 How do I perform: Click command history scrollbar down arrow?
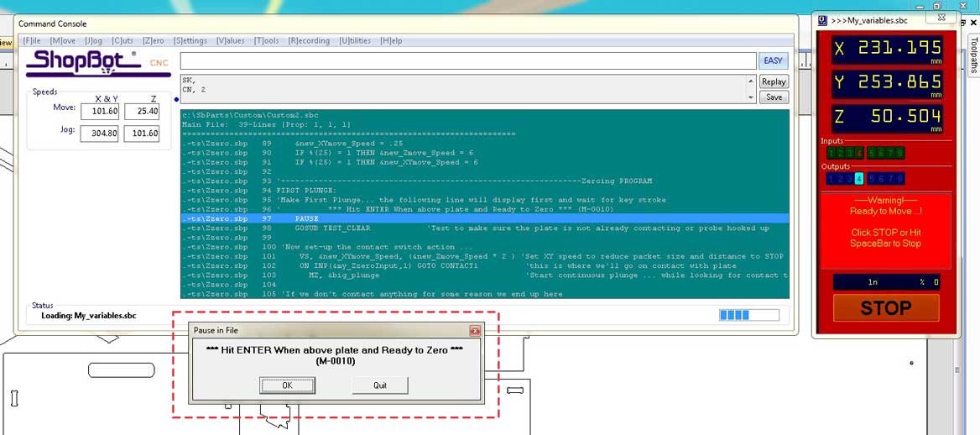click(751, 98)
